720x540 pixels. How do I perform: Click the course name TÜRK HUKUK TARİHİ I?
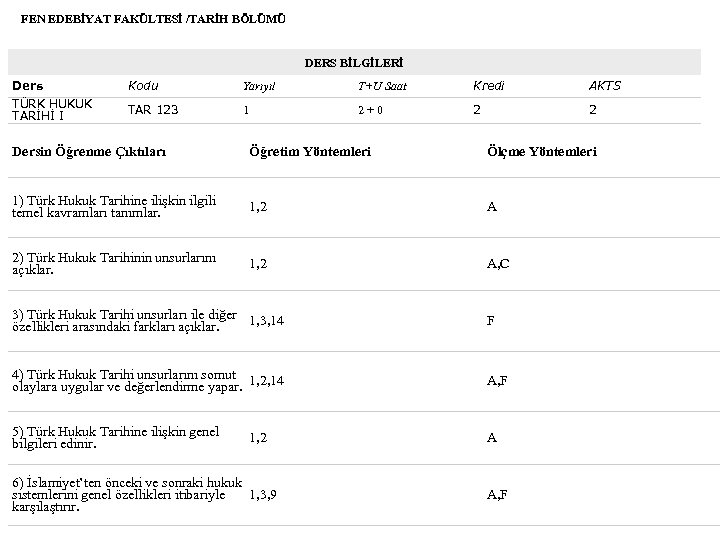51,110
